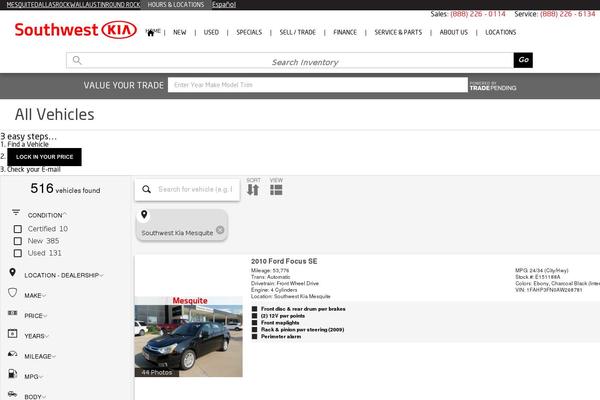The image size is (600, 400).
Task: Click the magnifier icon in Search Inventory bar
Action: tap(77, 60)
